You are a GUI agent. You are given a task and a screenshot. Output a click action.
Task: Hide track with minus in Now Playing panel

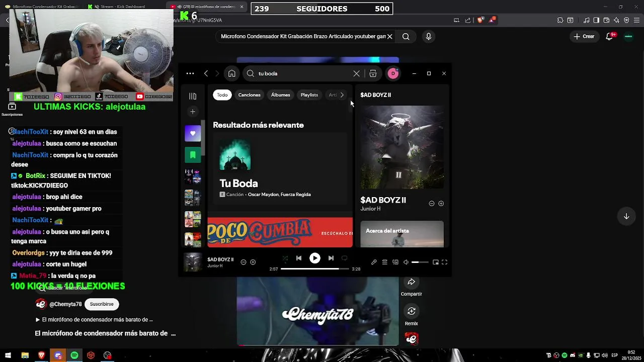(x=431, y=204)
